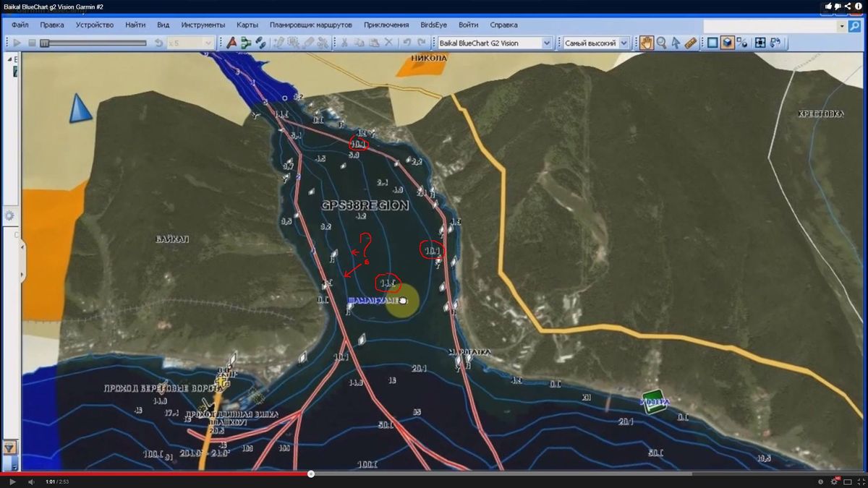
Task: Click the track footprints tool icon
Action: [x=260, y=43]
